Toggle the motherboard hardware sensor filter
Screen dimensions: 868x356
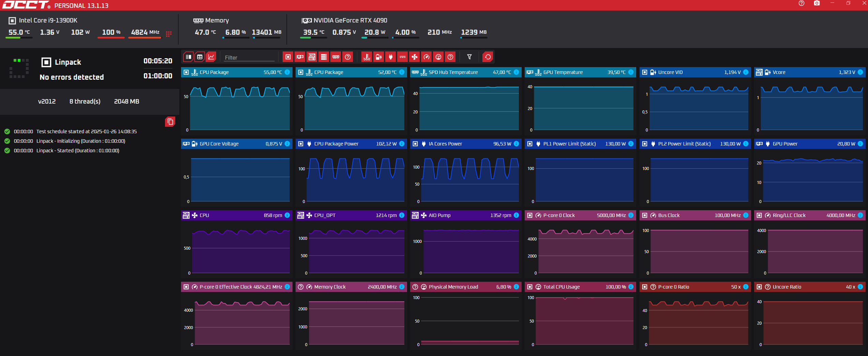coord(312,57)
